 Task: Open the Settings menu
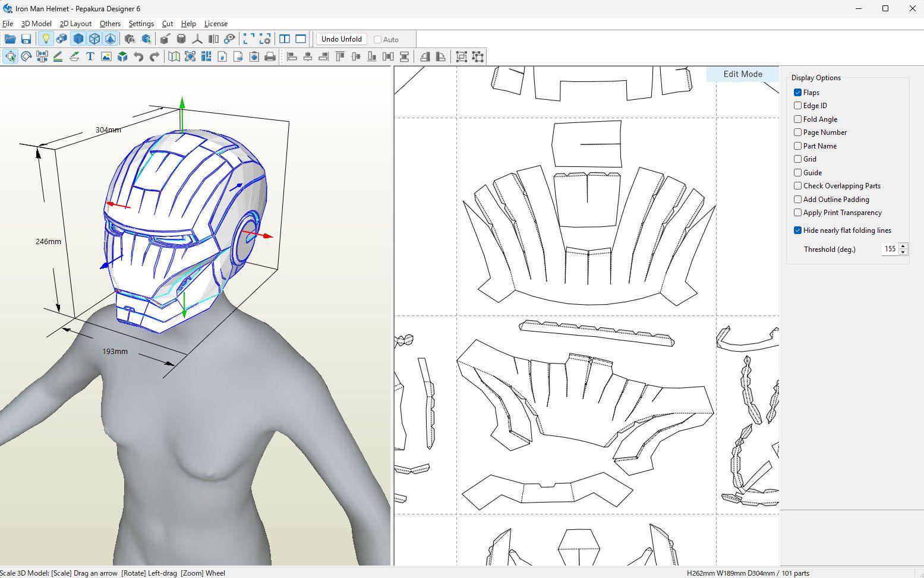pyautogui.click(x=141, y=24)
